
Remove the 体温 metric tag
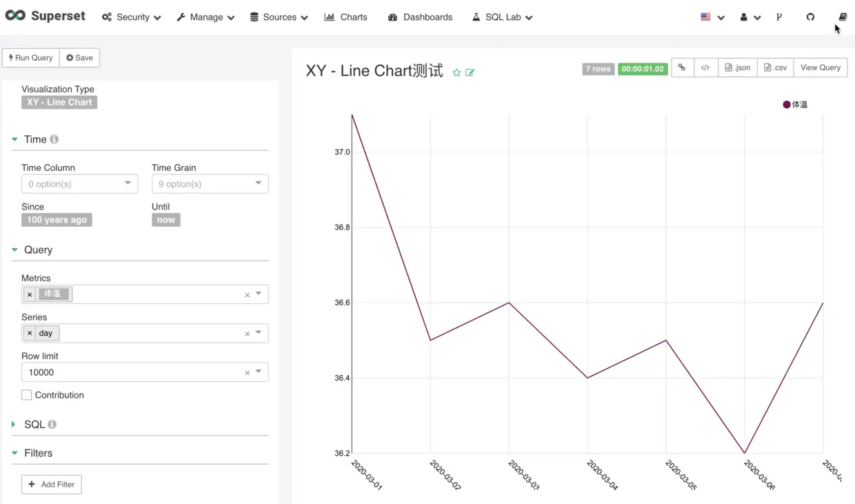click(30, 294)
